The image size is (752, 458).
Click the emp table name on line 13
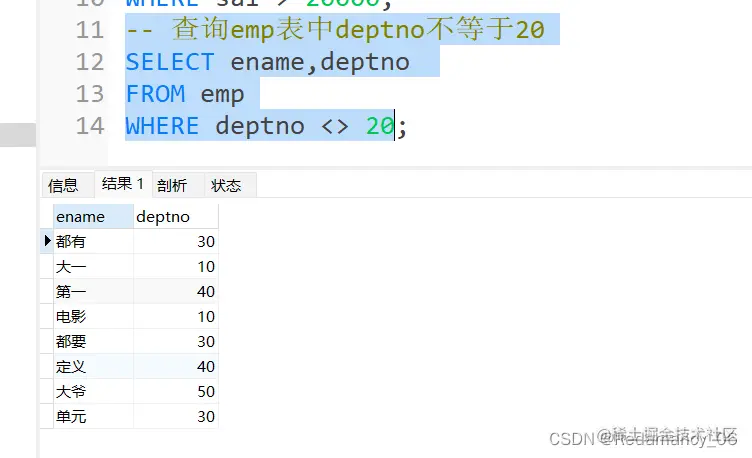point(222,95)
